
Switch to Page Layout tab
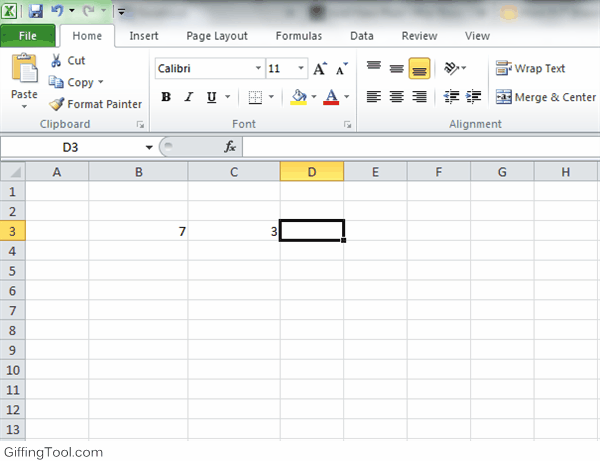[217, 36]
